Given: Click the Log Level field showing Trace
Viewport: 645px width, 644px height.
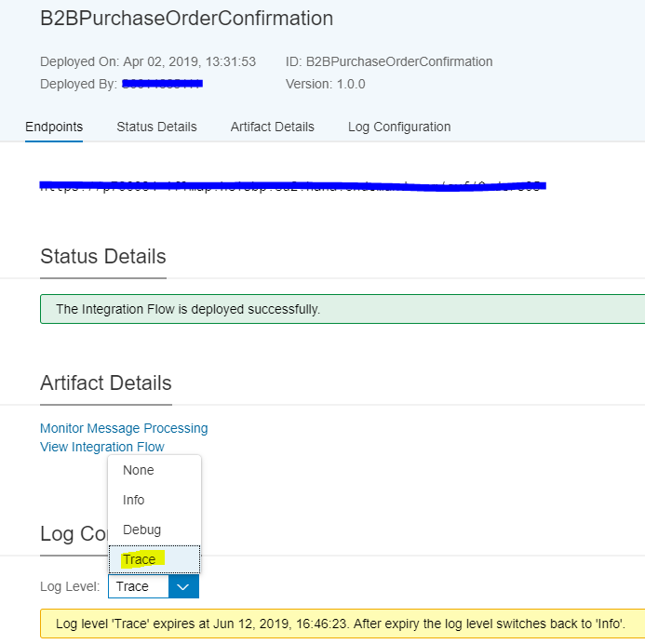Looking at the screenshot, I should tap(138, 586).
